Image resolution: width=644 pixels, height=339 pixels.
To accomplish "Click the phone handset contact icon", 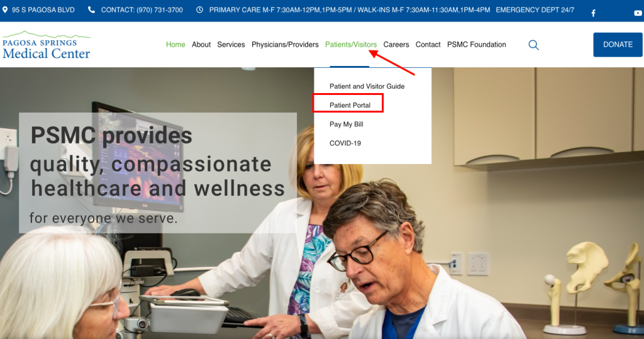I will (x=91, y=9).
